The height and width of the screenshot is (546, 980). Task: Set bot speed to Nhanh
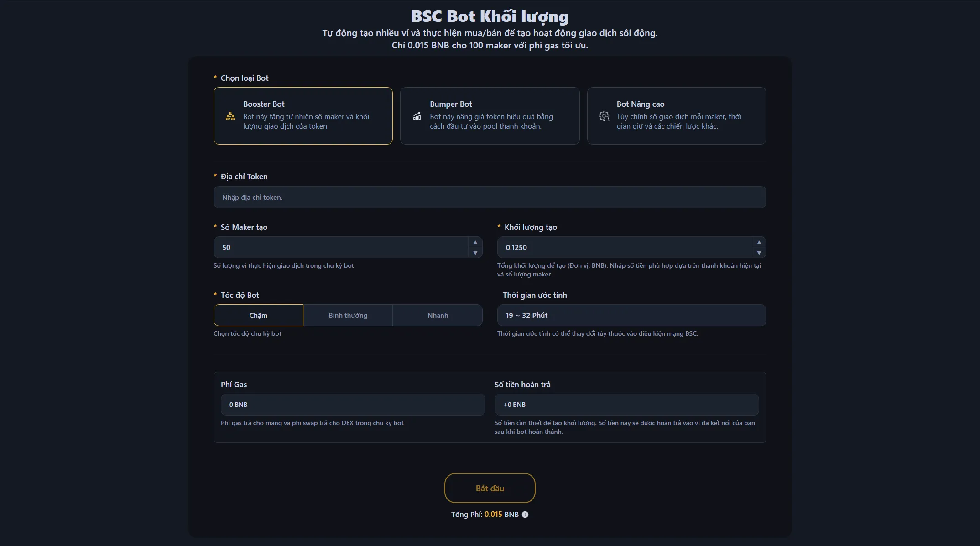(438, 315)
